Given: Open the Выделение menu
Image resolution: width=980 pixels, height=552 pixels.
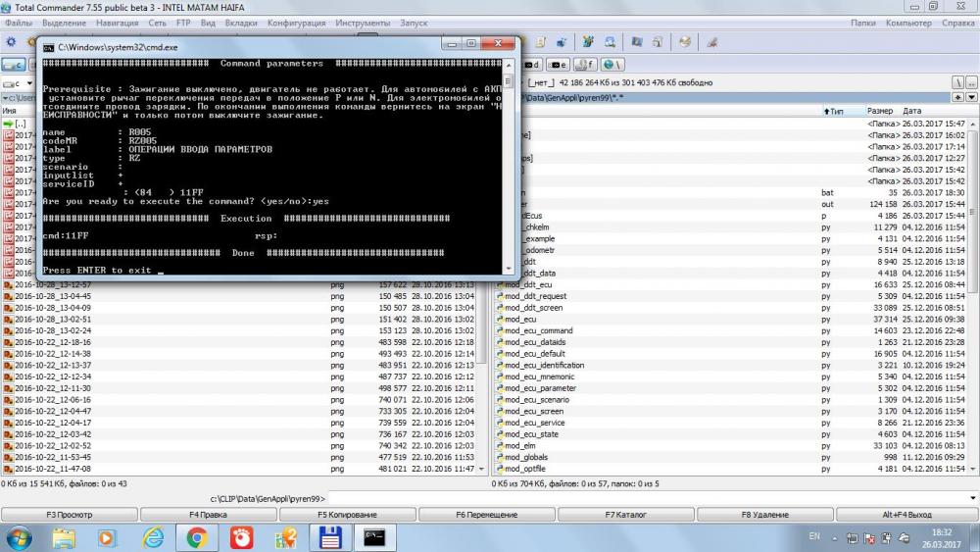Looking at the screenshot, I should tap(65, 23).
